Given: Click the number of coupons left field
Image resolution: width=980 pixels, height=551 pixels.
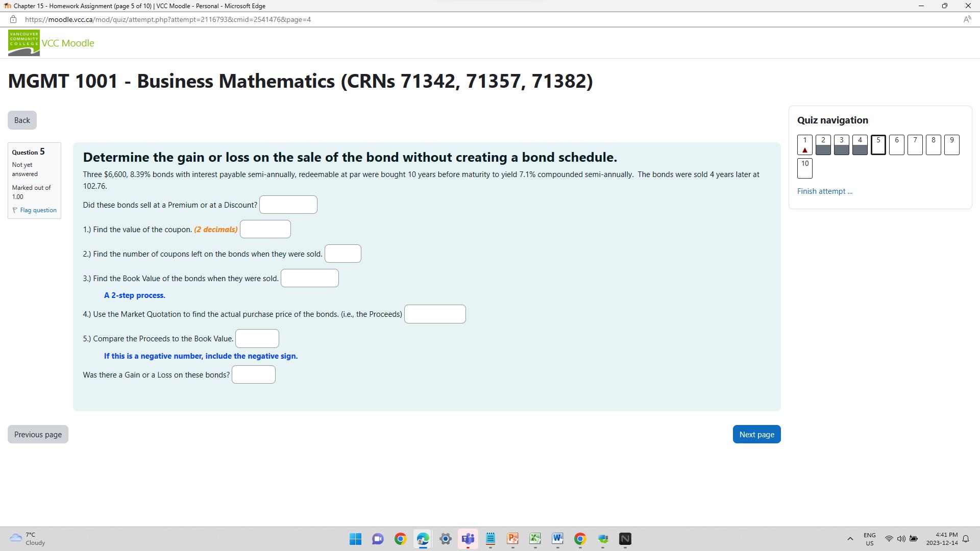Looking at the screenshot, I should point(343,254).
